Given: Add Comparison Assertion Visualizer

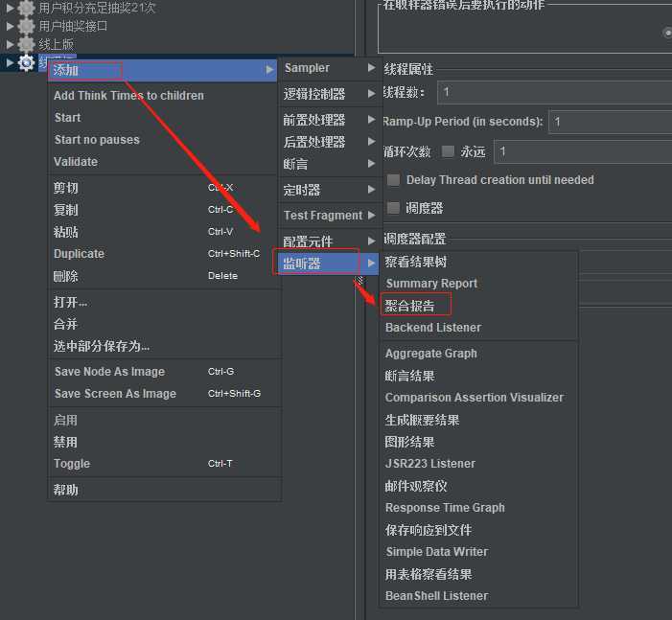Looking at the screenshot, I should (x=478, y=398).
